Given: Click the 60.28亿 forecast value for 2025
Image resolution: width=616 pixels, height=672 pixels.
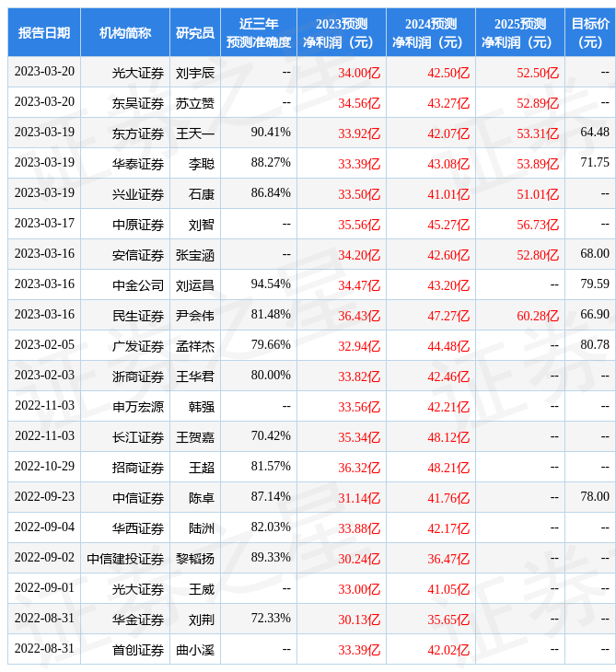Looking at the screenshot, I should 538,315.
